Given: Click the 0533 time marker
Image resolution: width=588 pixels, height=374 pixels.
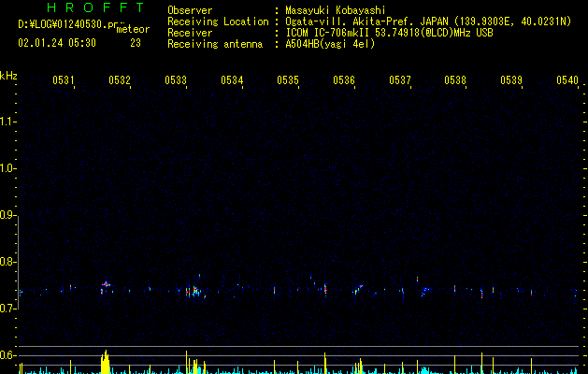Looking at the screenshot, I should coord(176,80).
